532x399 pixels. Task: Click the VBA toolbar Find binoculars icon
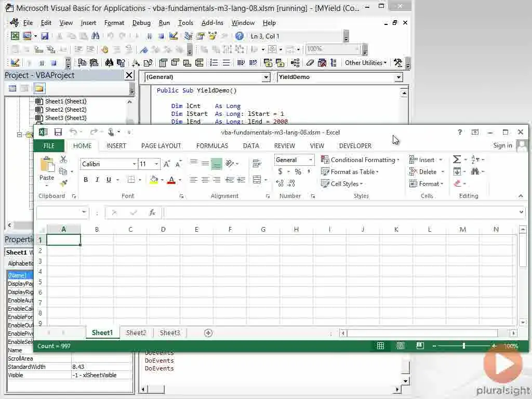96,36
